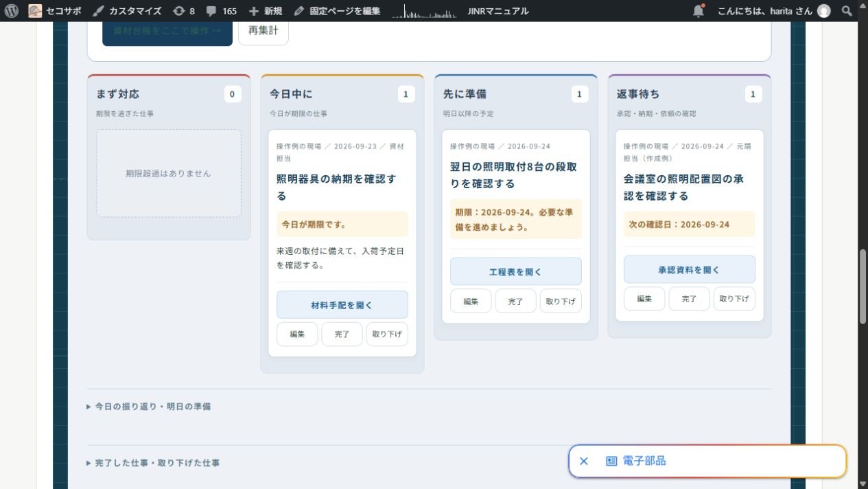Viewport: 868px width, 489px height.
Task: Expand 完了した仕事・取り下げた仕事 section
Action: click(x=154, y=463)
